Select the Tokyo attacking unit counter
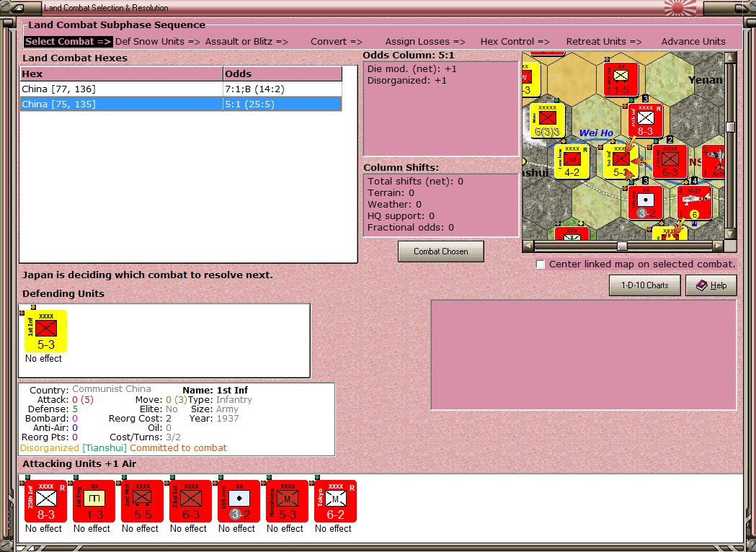The height and width of the screenshot is (552, 756). coord(335,502)
